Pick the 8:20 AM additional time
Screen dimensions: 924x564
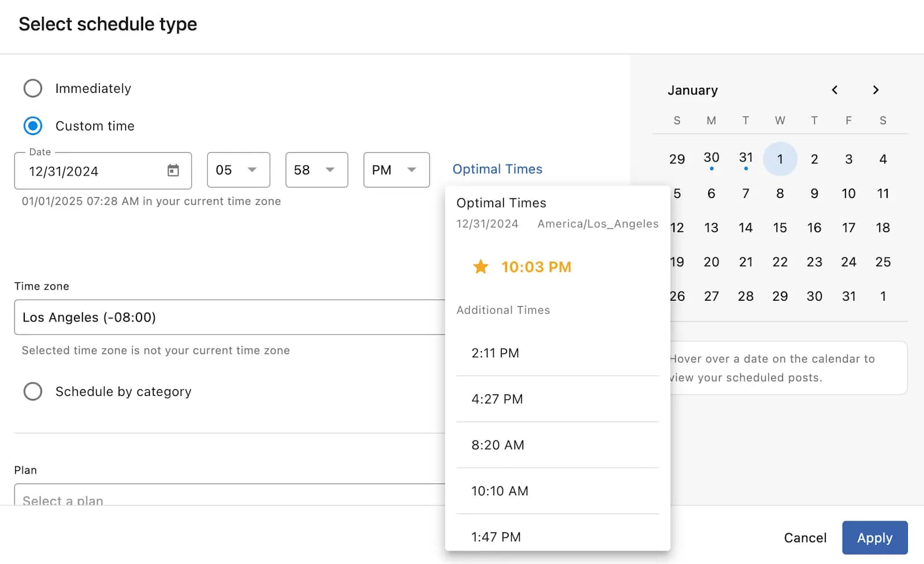[x=497, y=445]
